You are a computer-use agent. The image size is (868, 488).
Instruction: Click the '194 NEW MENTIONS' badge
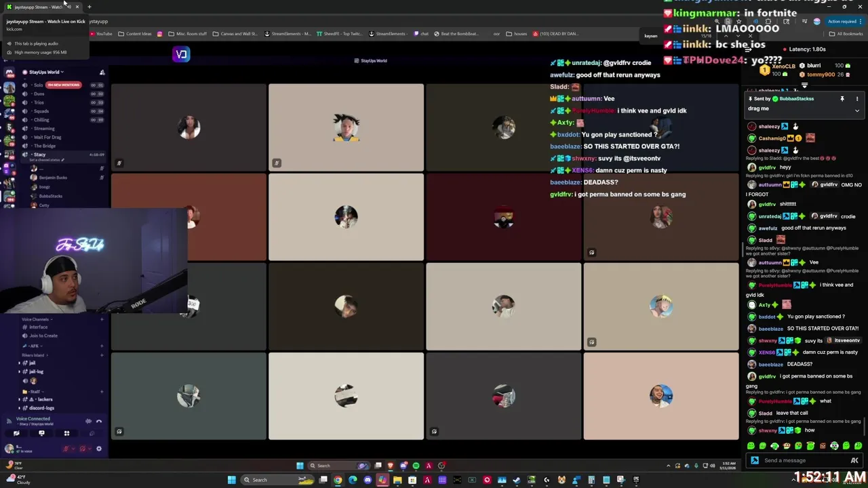tap(64, 85)
